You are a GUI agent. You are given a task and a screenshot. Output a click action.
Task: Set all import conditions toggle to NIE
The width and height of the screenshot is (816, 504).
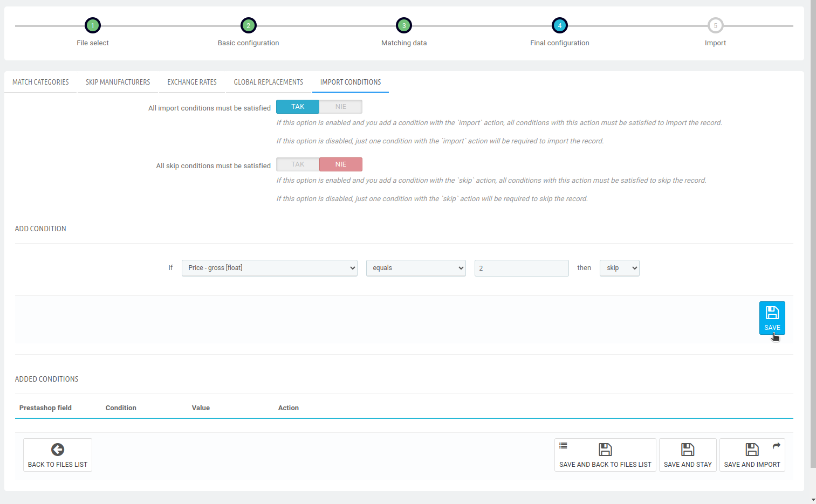click(341, 107)
